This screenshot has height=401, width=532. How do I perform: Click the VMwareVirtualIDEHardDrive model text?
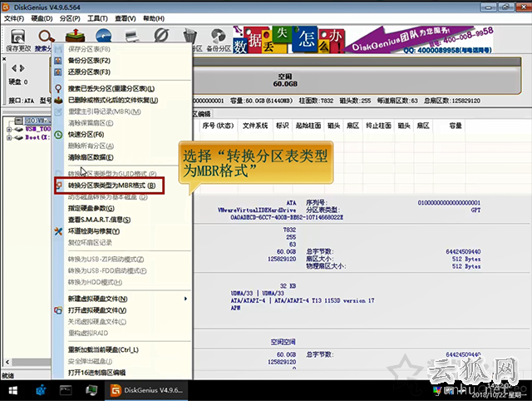pyautogui.click(x=257, y=210)
